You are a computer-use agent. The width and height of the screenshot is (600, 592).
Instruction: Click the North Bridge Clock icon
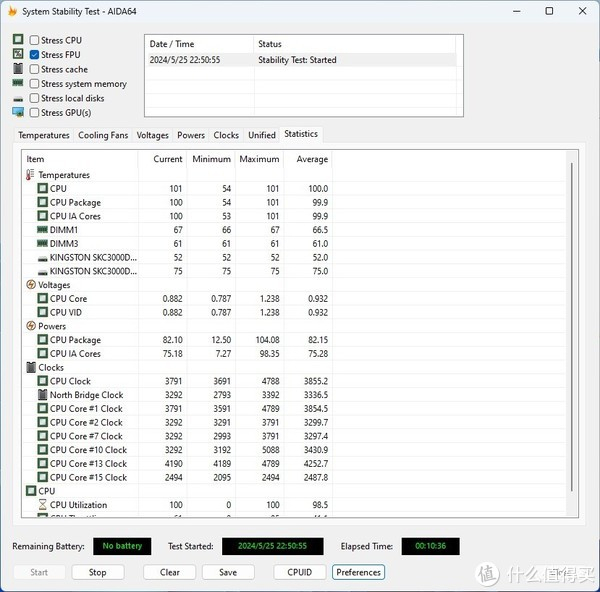pos(42,395)
